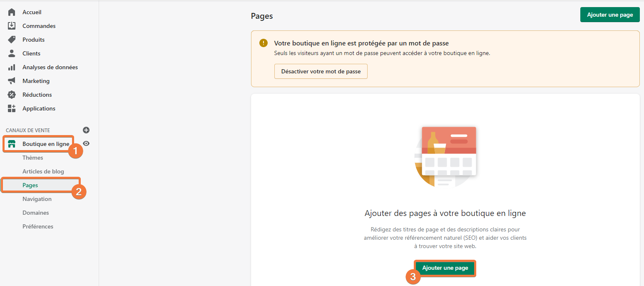The image size is (644, 286).
Task: Click top-right Ajouter une page button
Action: (610, 15)
